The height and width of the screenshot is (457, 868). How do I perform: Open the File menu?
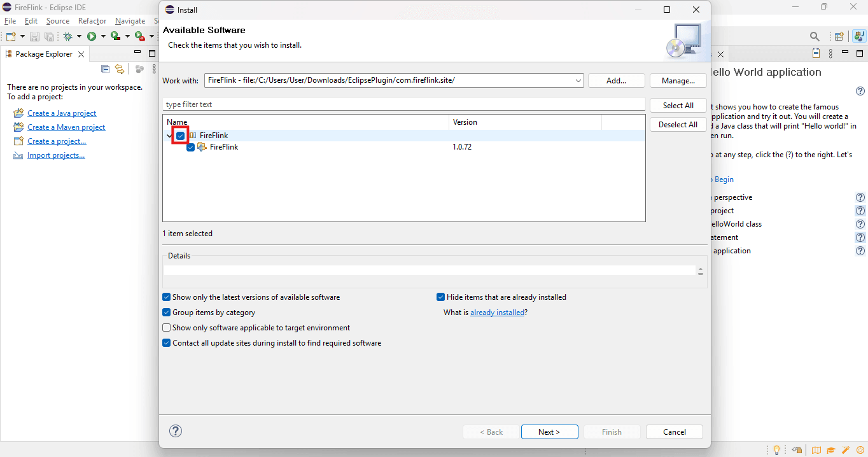pos(10,21)
